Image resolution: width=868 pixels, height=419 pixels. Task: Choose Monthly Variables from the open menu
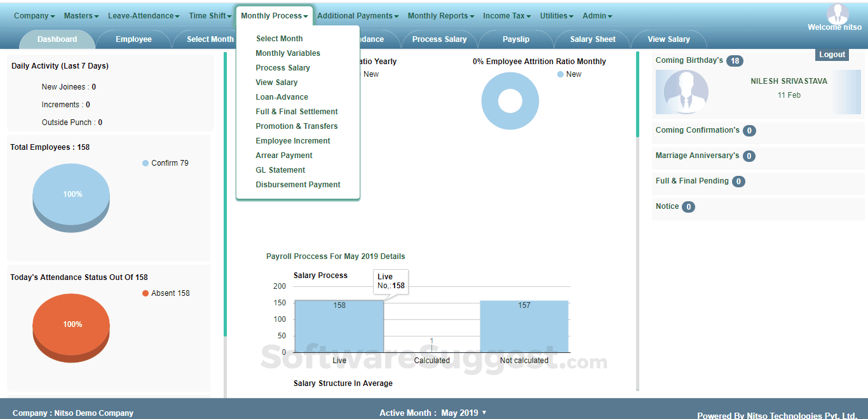tap(288, 53)
